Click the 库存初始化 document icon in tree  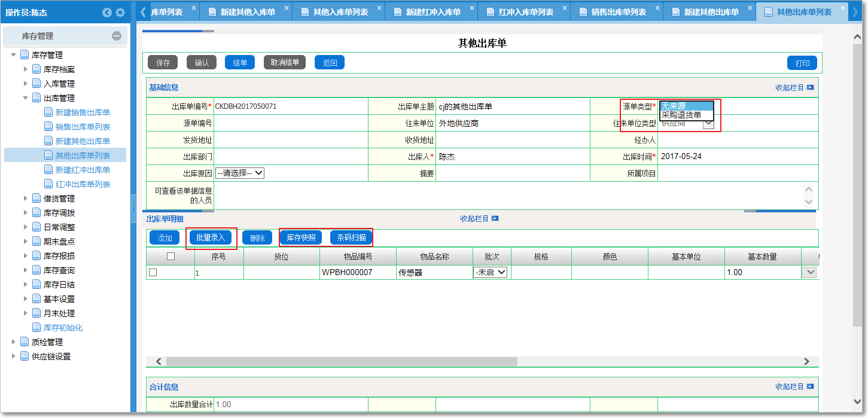[x=36, y=328]
